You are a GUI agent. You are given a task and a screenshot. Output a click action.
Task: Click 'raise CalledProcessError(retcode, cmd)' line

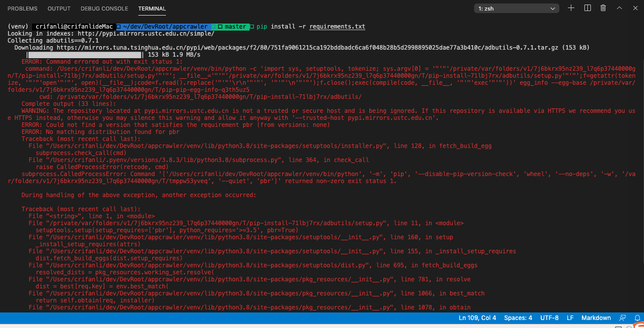pos(102,167)
